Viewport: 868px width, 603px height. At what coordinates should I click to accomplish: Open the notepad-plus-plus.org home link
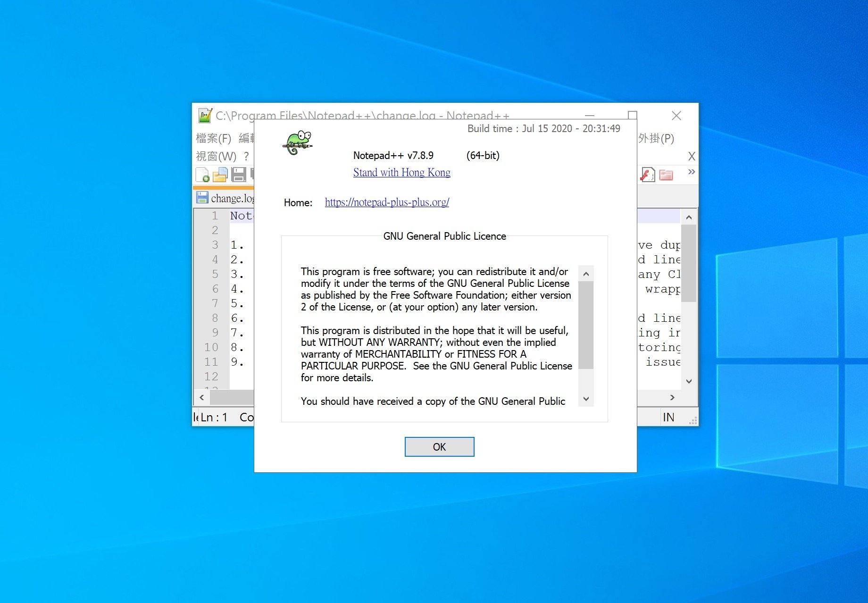(x=387, y=202)
